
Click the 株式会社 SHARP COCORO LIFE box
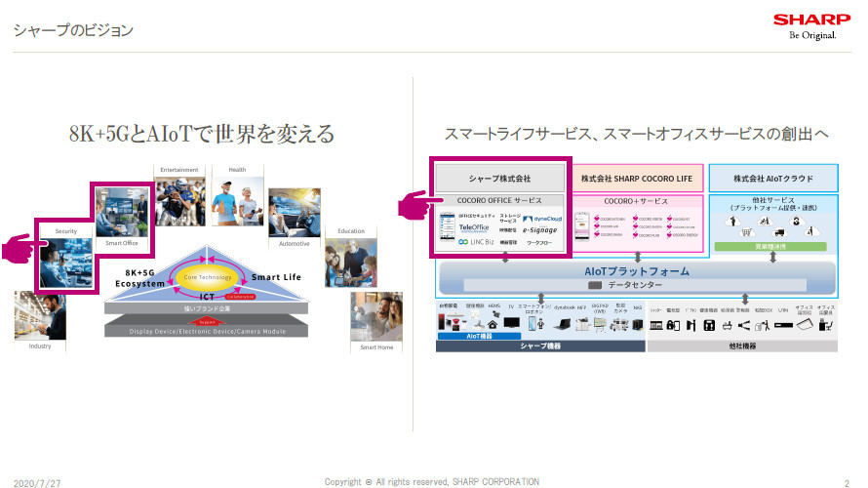tap(637, 179)
